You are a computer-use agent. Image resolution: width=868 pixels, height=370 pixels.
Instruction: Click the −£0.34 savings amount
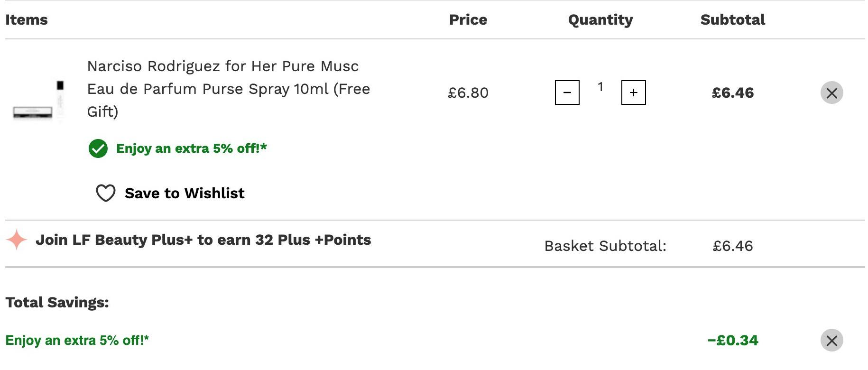[x=733, y=340]
